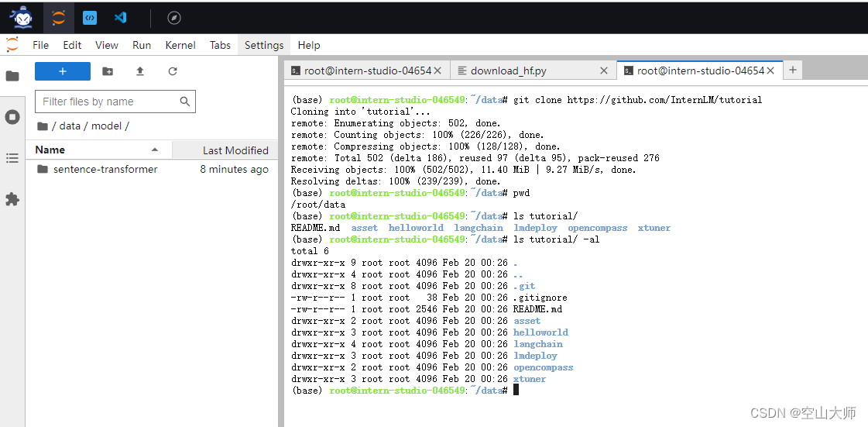Viewport: 868px width, 427px height.
Task: Navigate to 'data' in the breadcrumb path
Action: (70, 126)
